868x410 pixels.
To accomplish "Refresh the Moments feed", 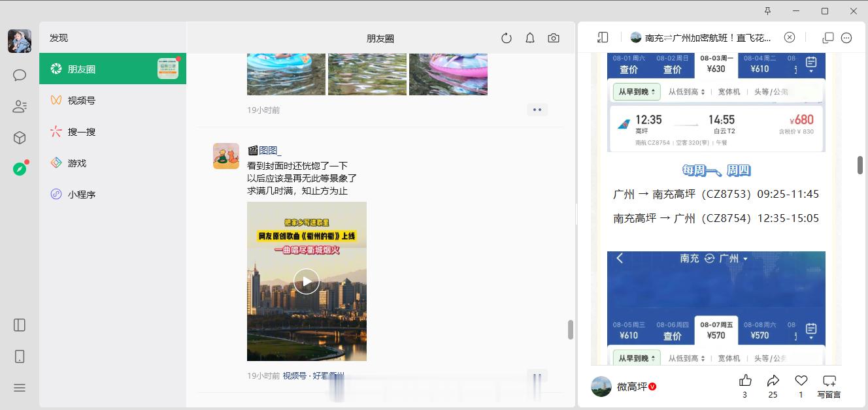I will pyautogui.click(x=507, y=39).
